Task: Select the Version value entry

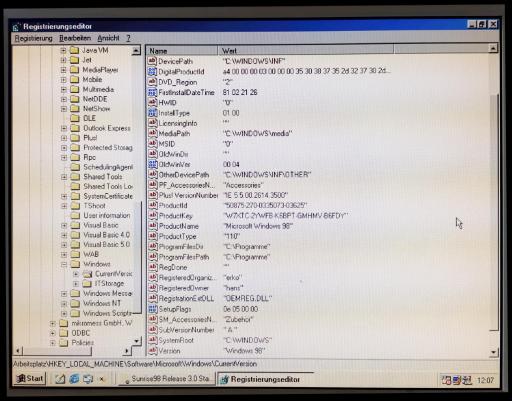Action: click(x=170, y=351)
